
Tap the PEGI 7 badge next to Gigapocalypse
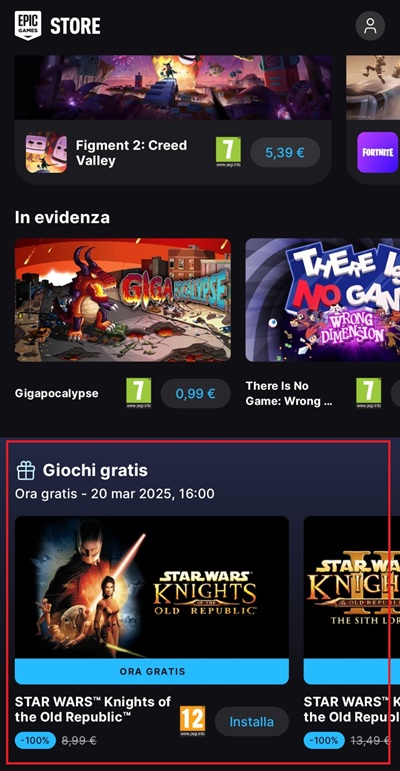click(x=138, y=393)
